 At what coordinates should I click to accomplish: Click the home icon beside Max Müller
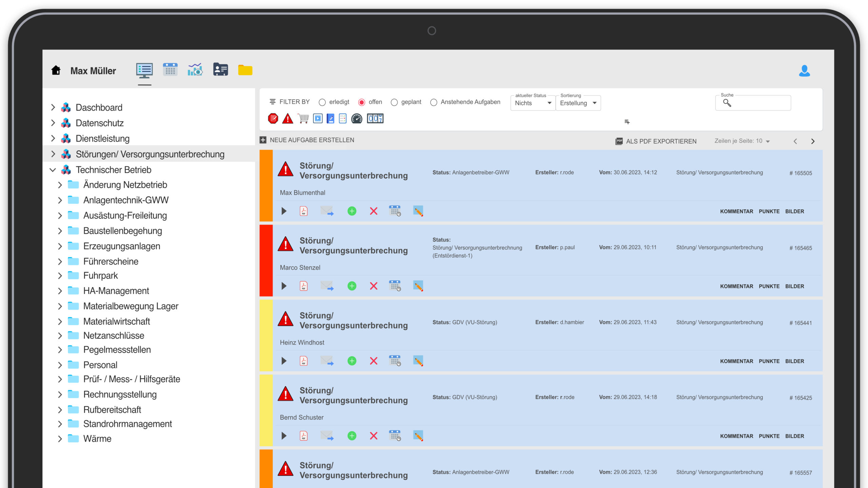click(56, 70)
